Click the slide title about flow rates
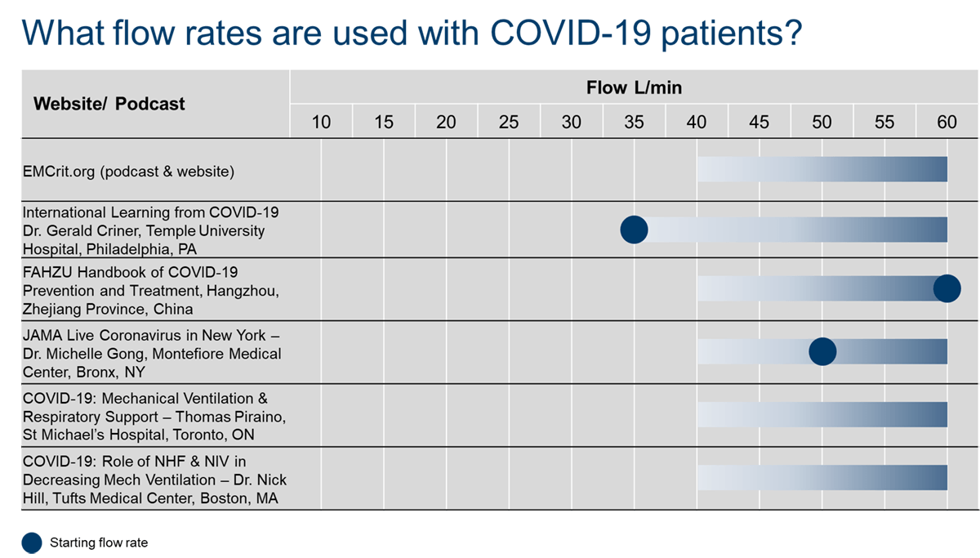The image size is (980, 558). point(412,33)
